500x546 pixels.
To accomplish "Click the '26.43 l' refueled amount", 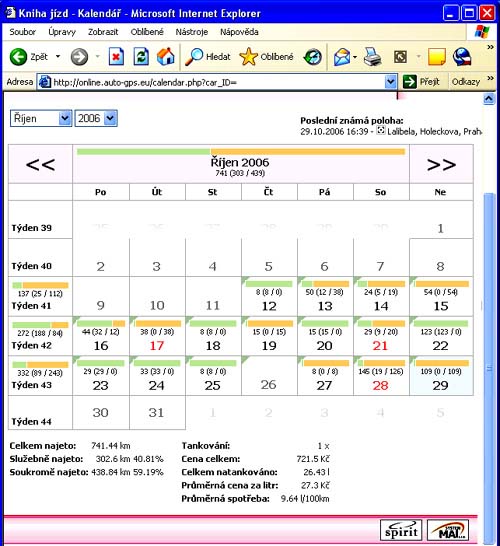I will coord(316,472).
